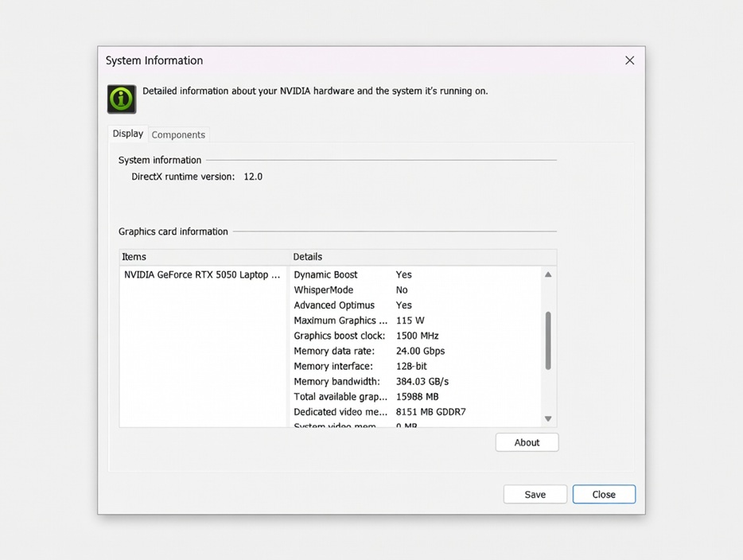Viewport: 743px width, 560px height.
Task: Click the Save button
Action: [x=535, y=494]
